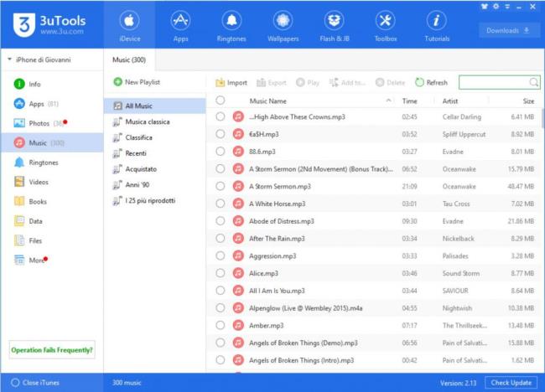The image size is (545, 392).
Task: Click the Time column header
Action: tap(409, 101)
